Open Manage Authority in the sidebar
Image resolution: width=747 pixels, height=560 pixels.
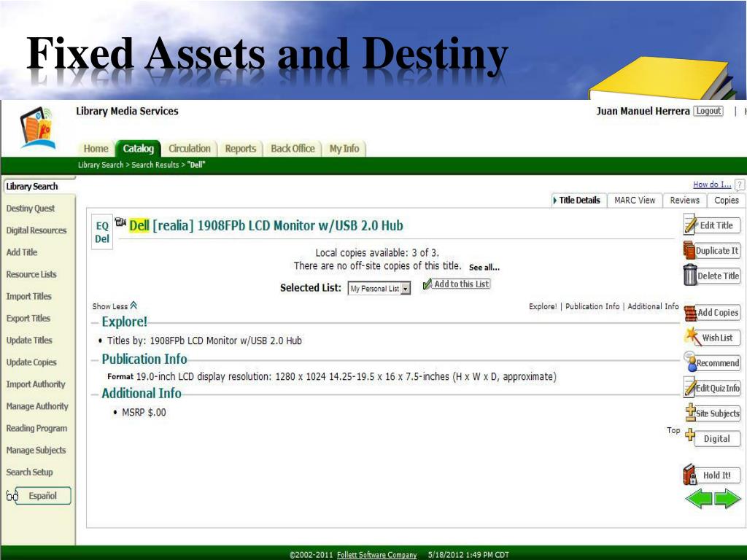pyautogui.click(x=37, y=406)
